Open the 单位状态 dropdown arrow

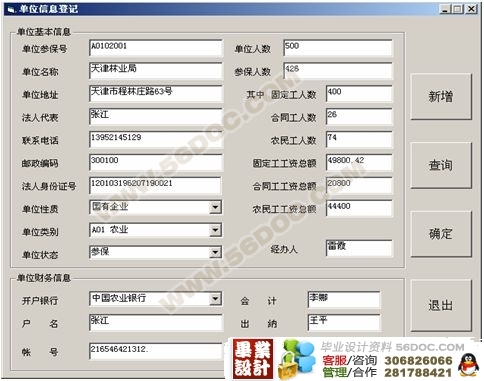(215, 253)
